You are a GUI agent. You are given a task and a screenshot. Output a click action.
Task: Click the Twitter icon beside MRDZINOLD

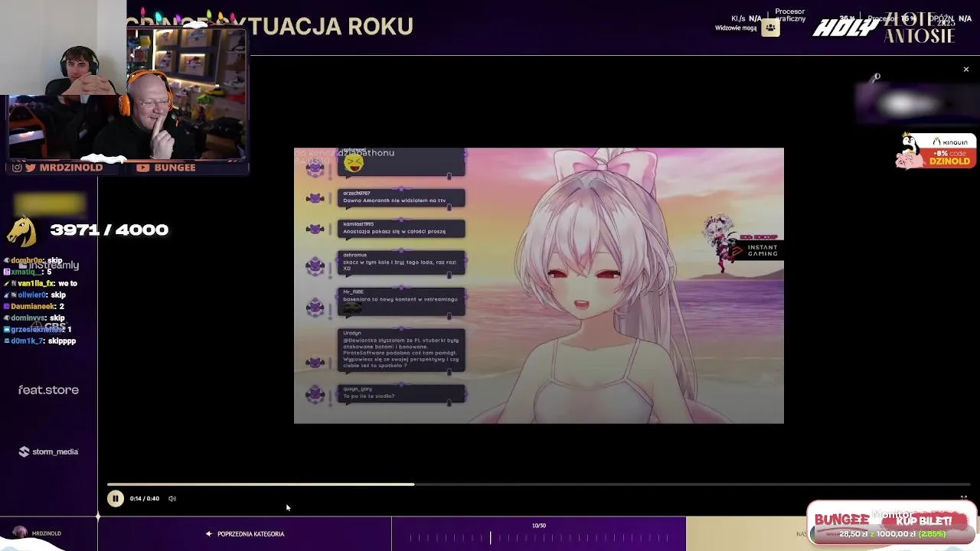[x=30, y=168]
